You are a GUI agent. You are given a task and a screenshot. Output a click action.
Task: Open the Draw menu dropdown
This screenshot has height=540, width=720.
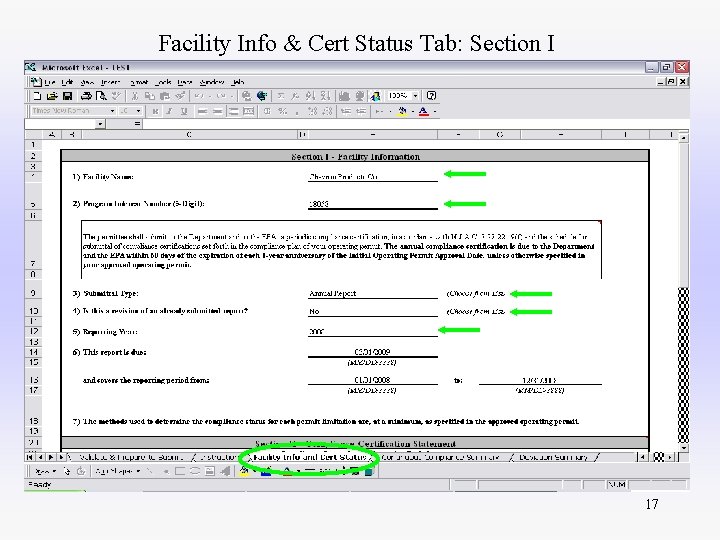pos(45,472)
